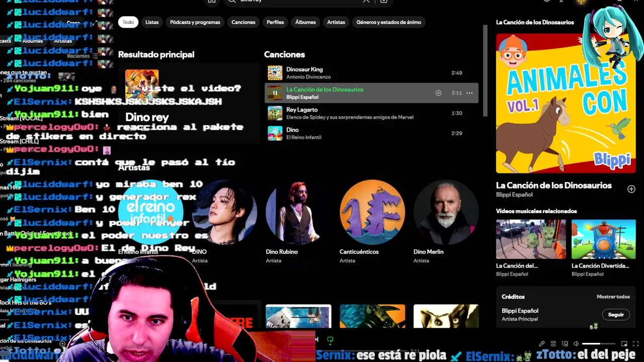
Task: Pause La Canción de los Dinosaurios row
Action: (x=275, y=93)
